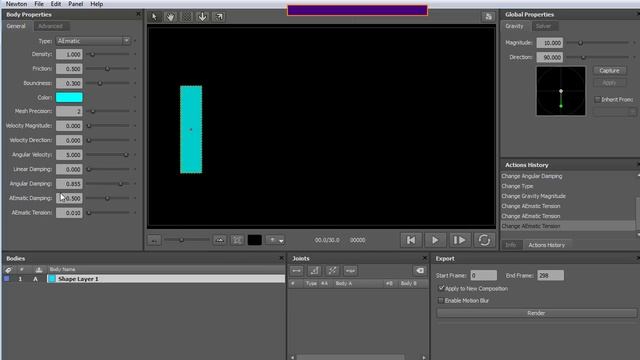This screenshot has width=640, height=360.
Task: Open the Newton menu
Action: coord(16,4)
